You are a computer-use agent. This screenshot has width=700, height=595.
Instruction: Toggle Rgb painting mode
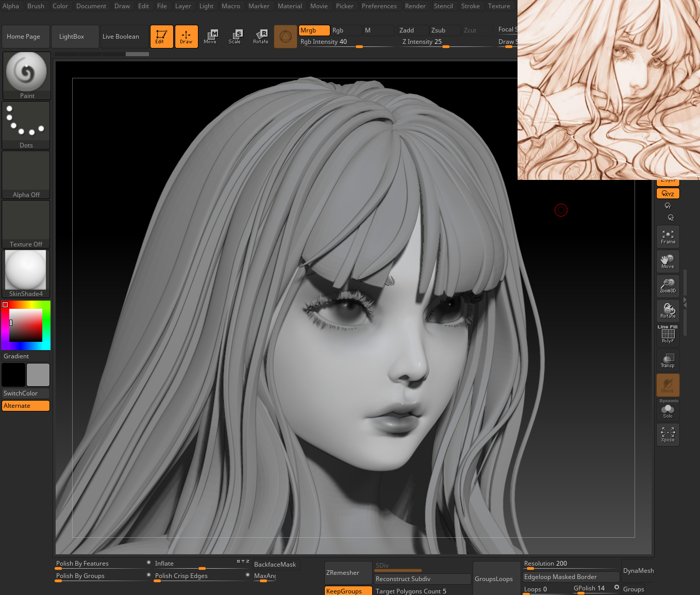345,30
